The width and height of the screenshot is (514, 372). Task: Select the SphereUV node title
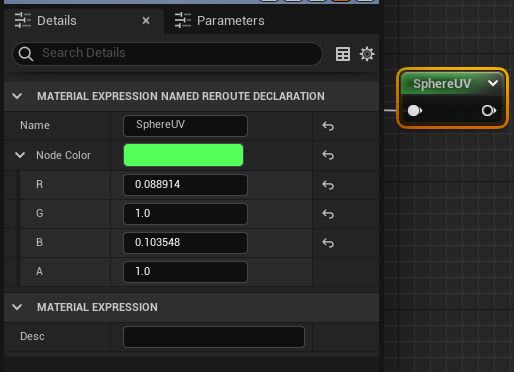coord(442,83)
